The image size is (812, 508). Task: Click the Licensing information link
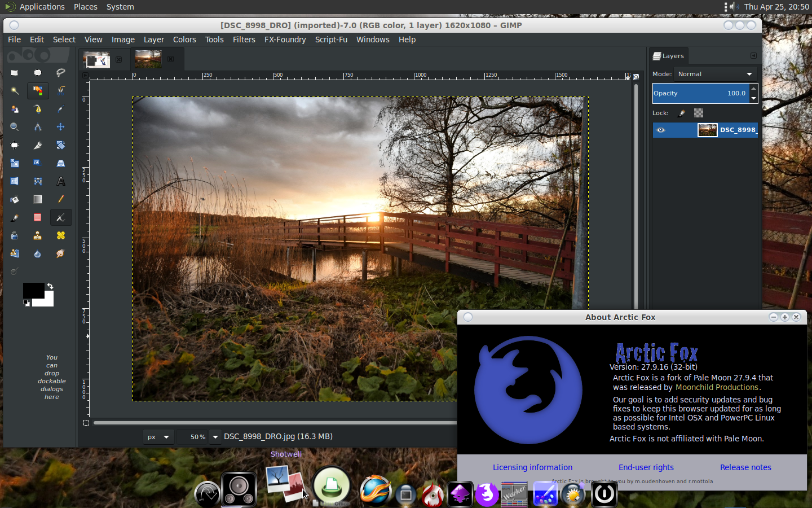[532, 467]
